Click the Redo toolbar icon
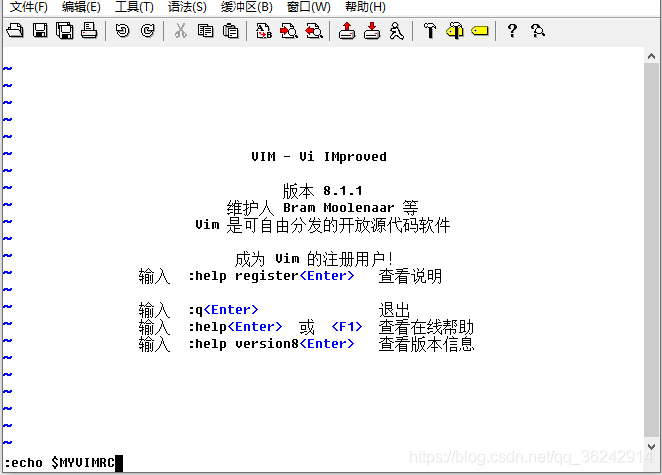The image size is (662, 475). tap(147, 31)
